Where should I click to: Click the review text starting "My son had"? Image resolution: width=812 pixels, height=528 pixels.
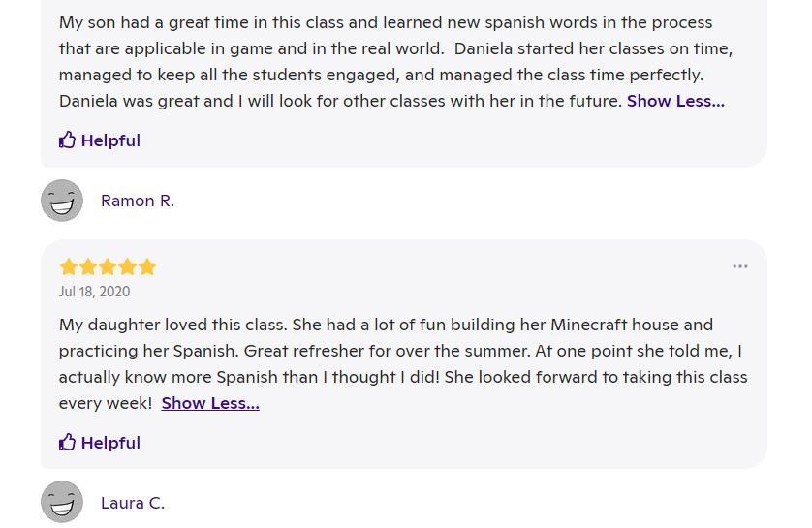click(x=145, y=22)
